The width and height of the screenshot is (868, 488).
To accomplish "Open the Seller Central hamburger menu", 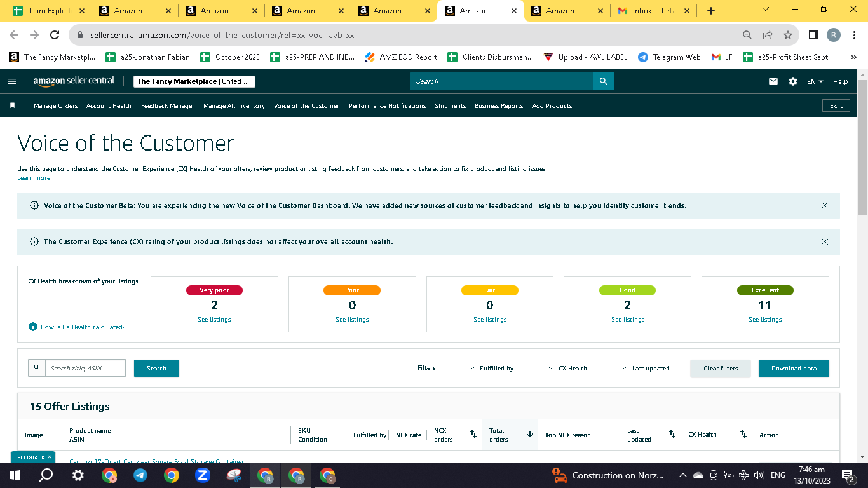I will click(12, 81).
